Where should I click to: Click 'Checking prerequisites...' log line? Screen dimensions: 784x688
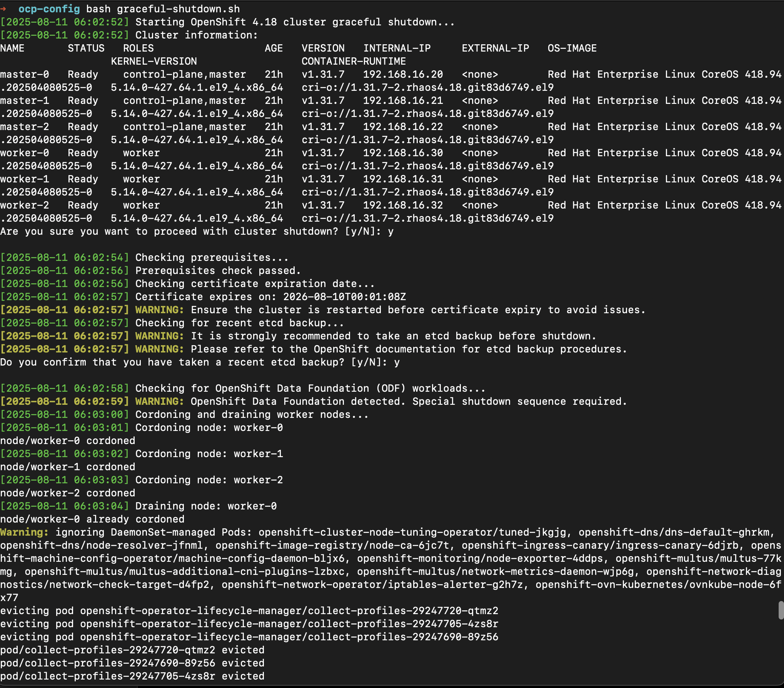click(x=144, y=257)
